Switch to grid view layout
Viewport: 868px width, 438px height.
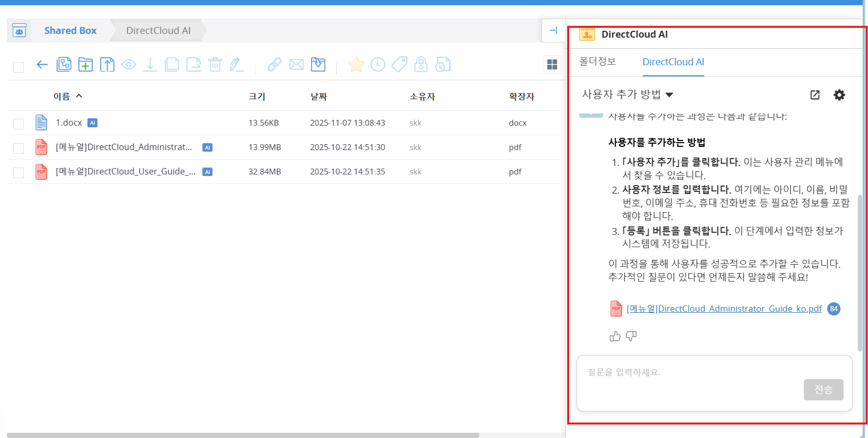tap(552, 65)
